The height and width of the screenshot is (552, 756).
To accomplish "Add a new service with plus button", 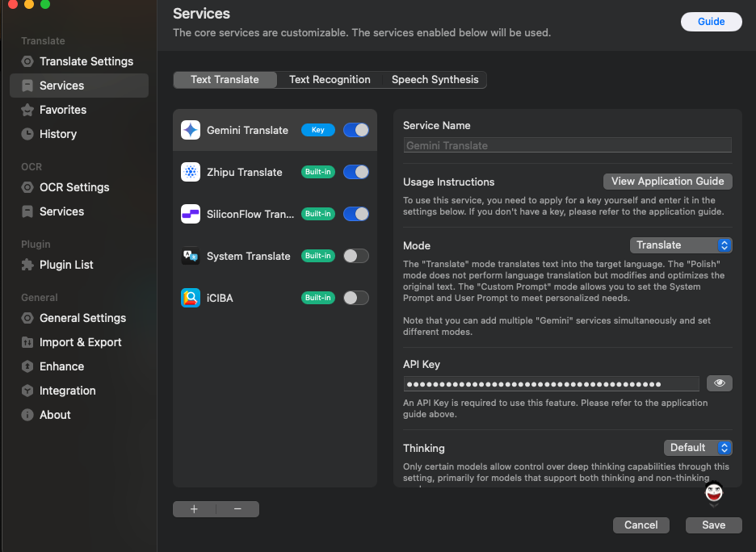I will pyautogui.click(x=194, y=509).
